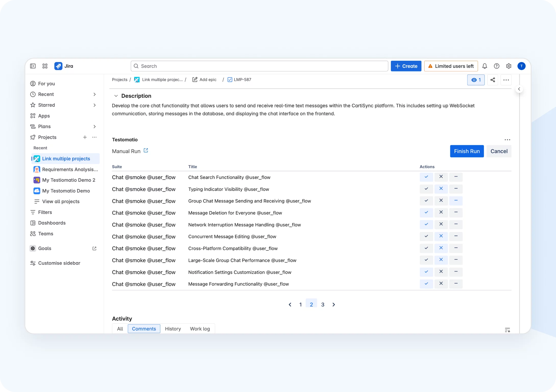Open the app switcher grid icon
Image resolution: width=556 pixels, height=392 pixels.
click(x=45, y=66)
